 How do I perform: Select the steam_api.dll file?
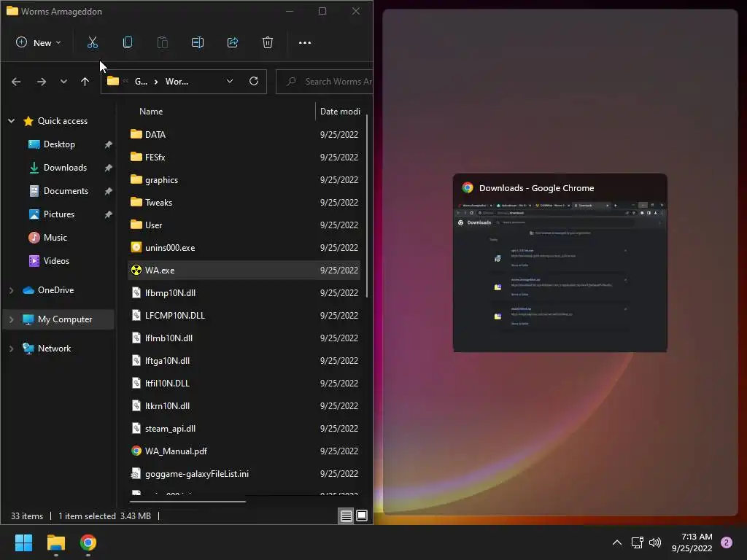point(170,429)
